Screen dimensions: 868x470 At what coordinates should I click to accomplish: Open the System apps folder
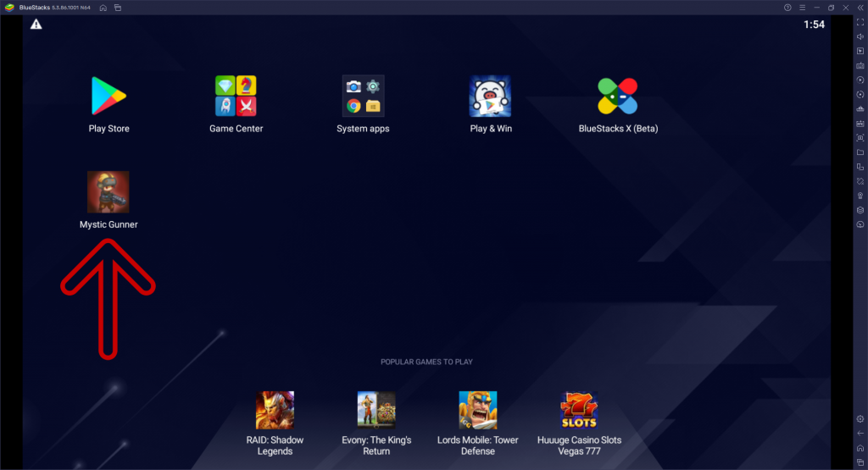coord(363,97)
